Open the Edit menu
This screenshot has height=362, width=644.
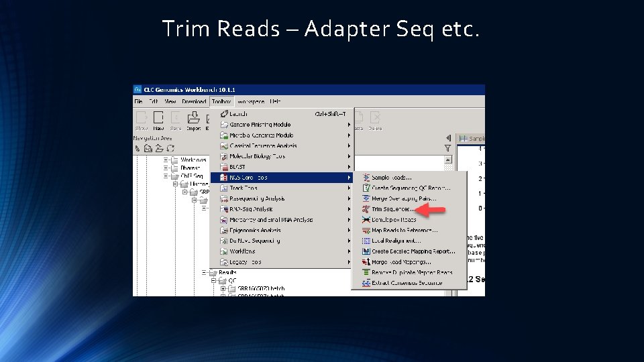[x=154, y=101]
